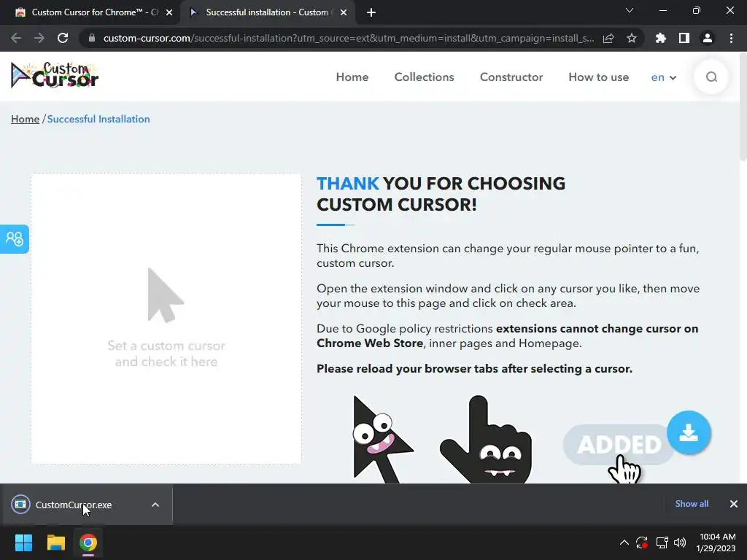Screen dimensions: 747x560
Task: Show hidden system tray icons
Action: pyautogui.click(x=624, y=542)
